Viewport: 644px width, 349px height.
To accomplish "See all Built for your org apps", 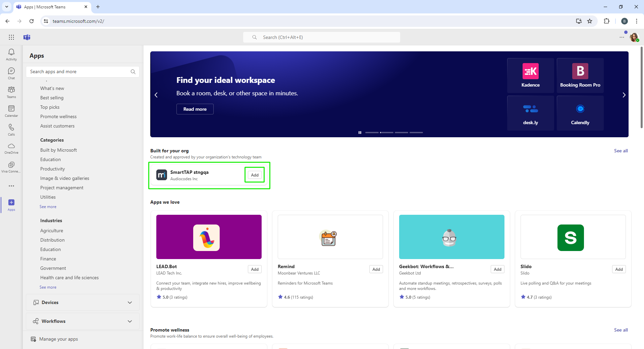I will coord(621,151).
